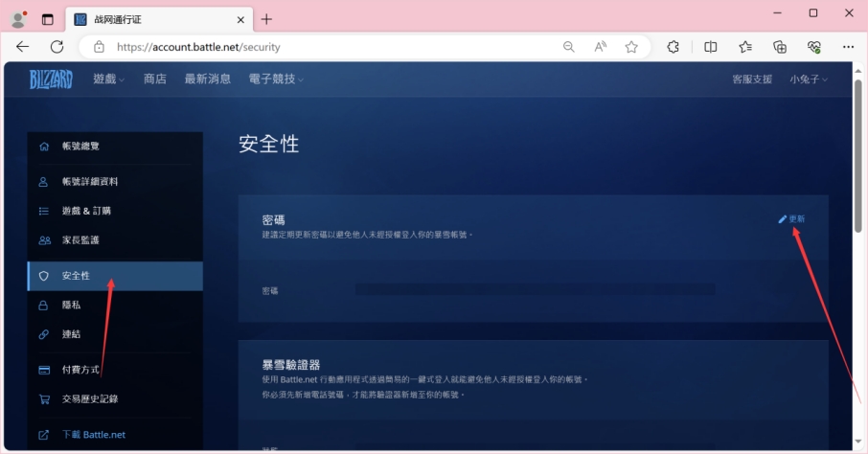
Task: Reload the page with refresh icon
Action: click(x=57, y=47)
